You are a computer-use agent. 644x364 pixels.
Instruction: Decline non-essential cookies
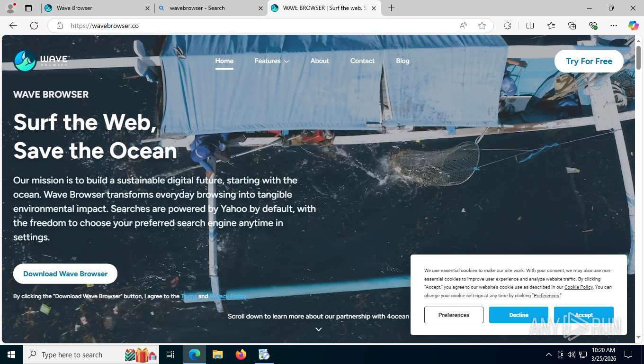tap(519, 315)
